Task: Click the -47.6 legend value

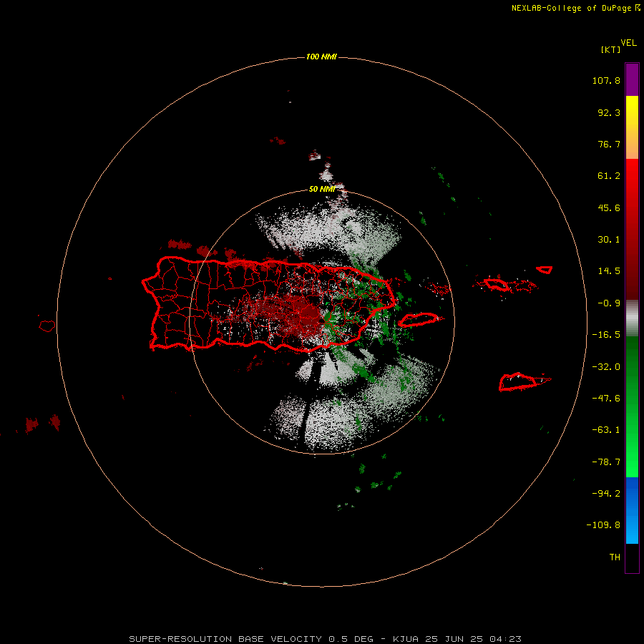Action: pyautogui.click(x=606, y=399)
